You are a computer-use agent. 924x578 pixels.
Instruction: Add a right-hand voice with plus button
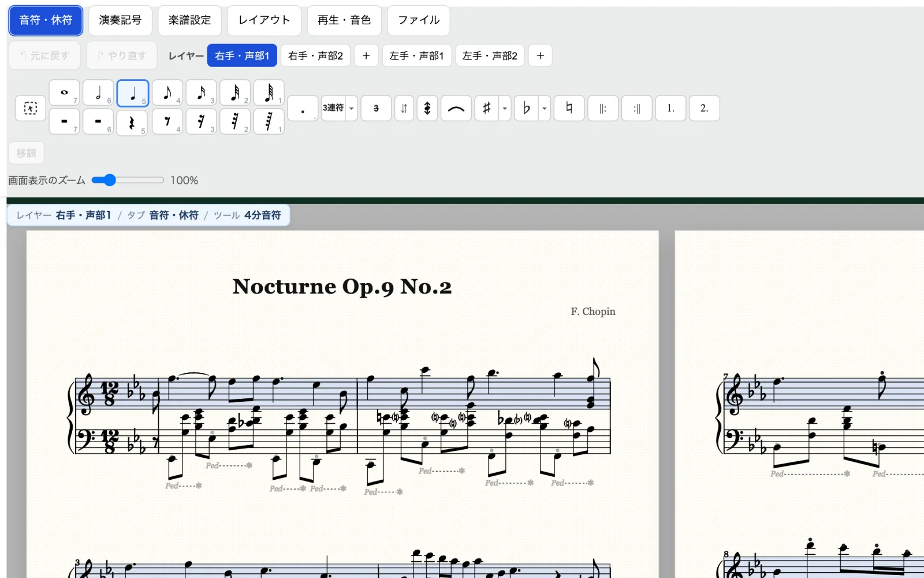366,55
